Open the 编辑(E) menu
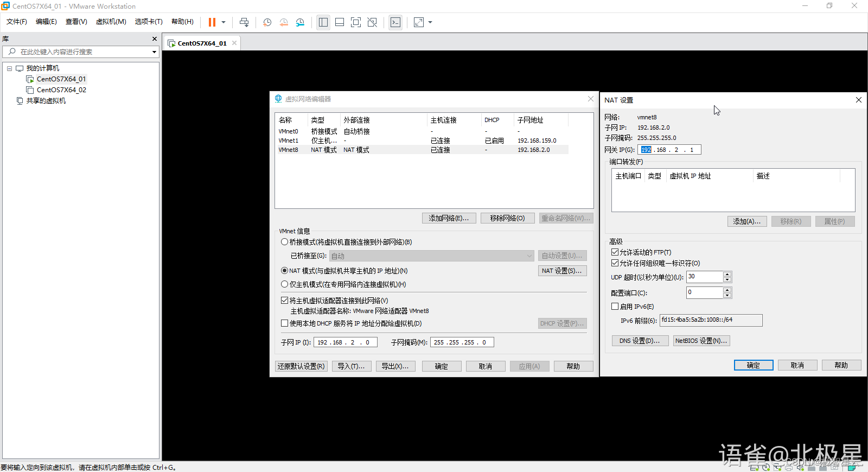The image size is (868, 472). coord(46,22)
